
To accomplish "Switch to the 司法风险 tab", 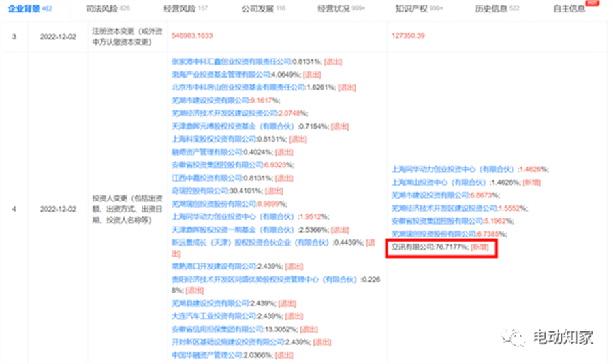I will [x=108, y=8].
